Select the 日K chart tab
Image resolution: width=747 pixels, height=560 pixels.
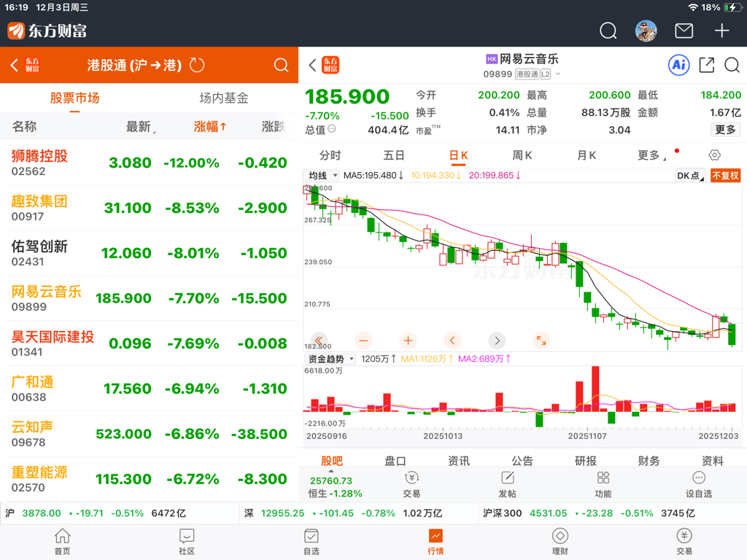pyautogui.click(x=458, y=155)
